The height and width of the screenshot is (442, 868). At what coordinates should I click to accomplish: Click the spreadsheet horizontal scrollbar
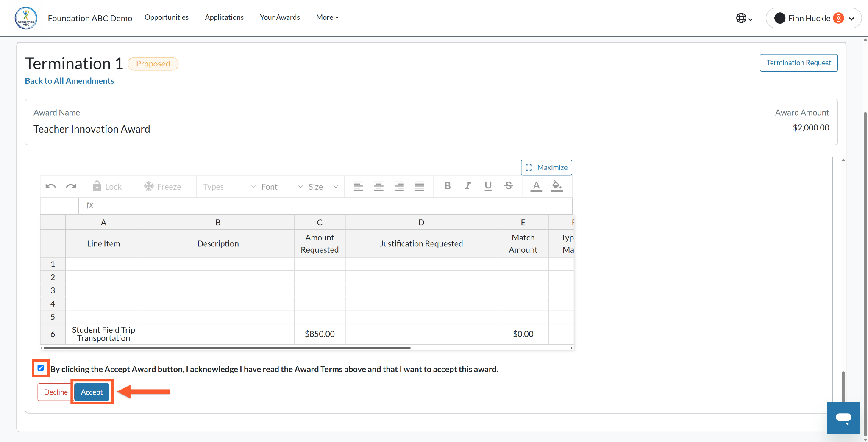point(227,348)
